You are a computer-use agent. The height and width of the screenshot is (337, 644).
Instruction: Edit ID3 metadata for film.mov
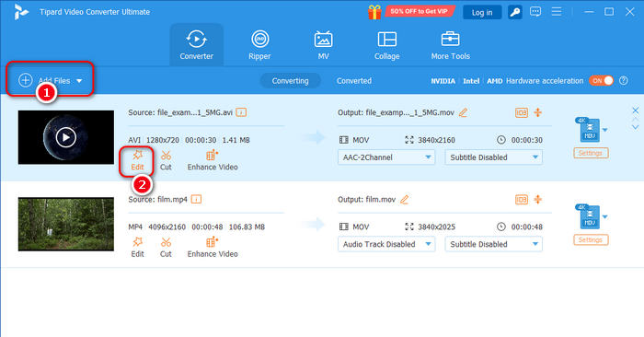point(522,199)
